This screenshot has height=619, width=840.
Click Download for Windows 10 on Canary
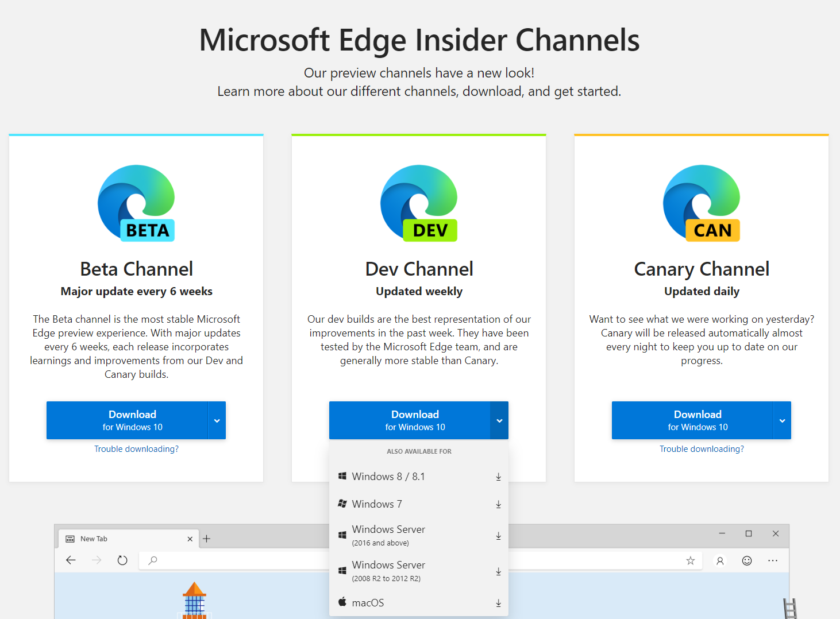698,420
